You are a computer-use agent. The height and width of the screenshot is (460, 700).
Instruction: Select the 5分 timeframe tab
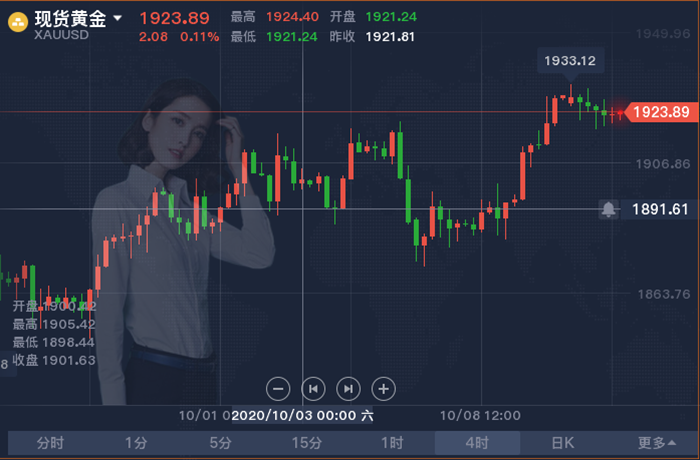coord(221,443)
